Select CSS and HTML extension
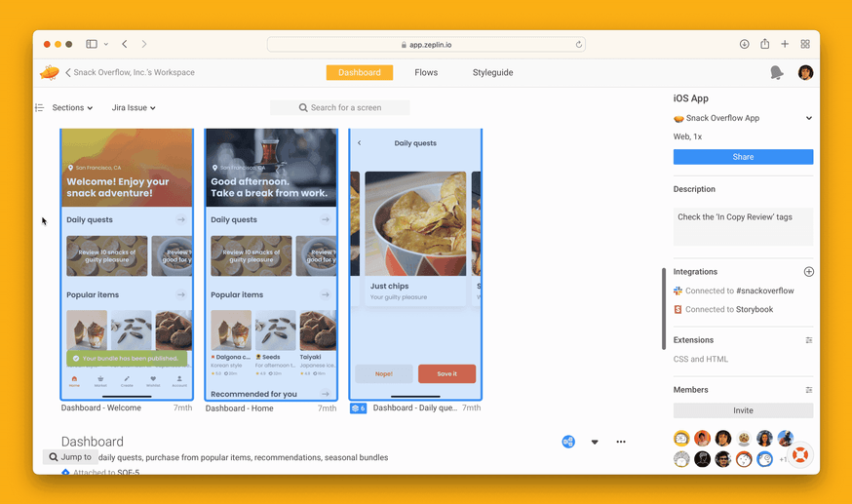This screenshot has width=852, height=504. 700,359
